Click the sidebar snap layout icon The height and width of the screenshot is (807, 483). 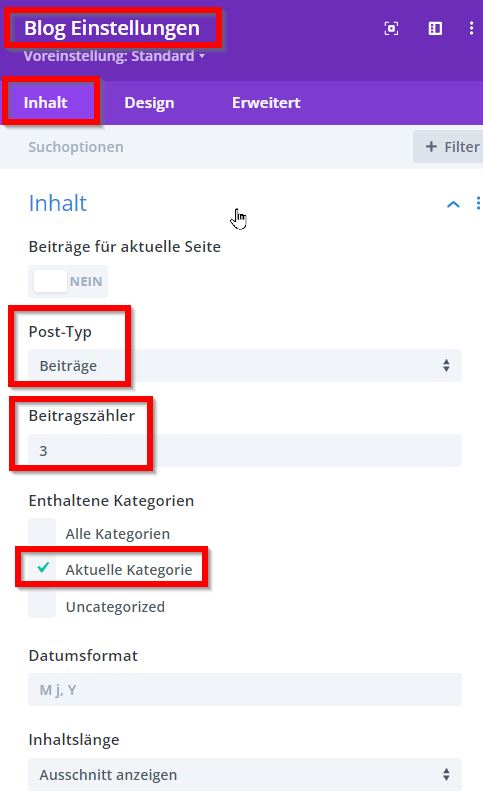(x=435, y=29)
